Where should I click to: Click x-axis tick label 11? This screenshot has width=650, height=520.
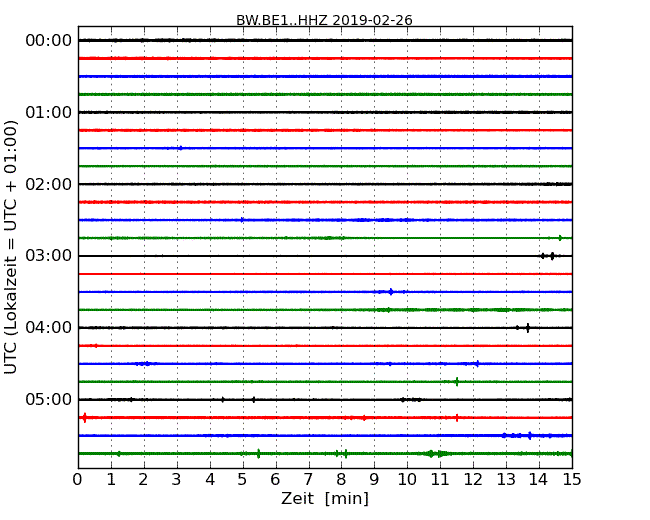[x=440, y=480]
